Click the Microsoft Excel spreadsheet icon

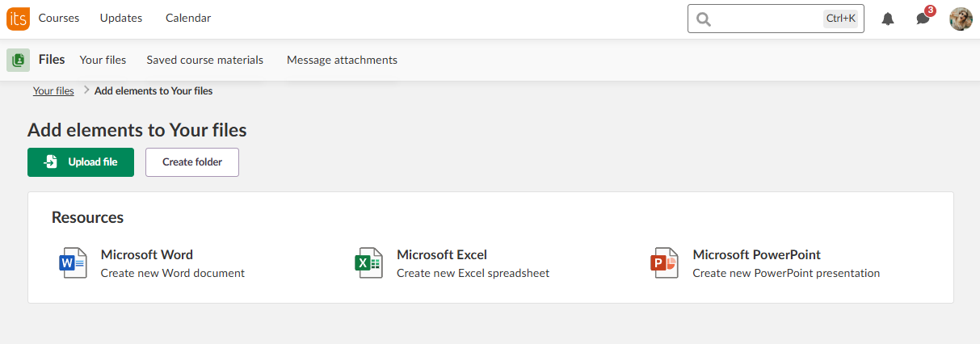pos(368,263)
